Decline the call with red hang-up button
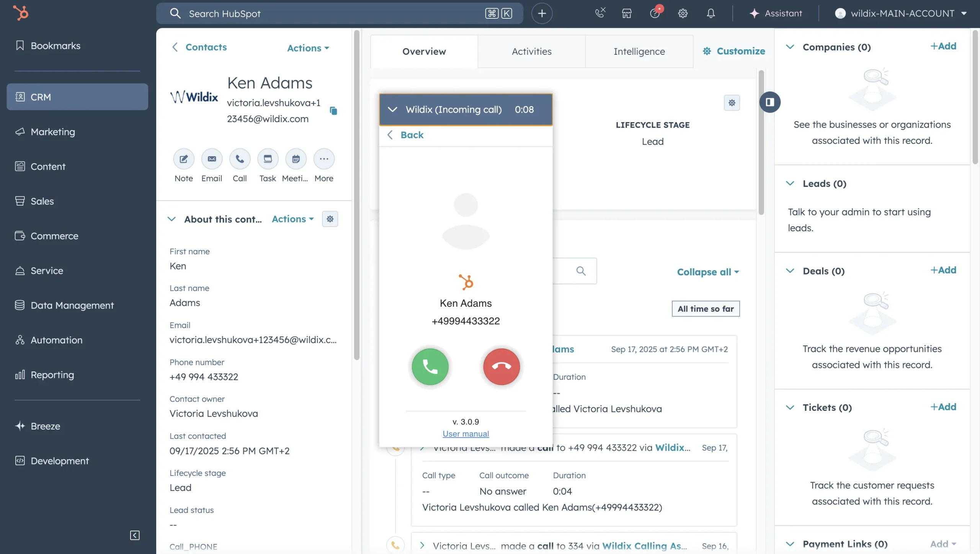 coord(501,366)
